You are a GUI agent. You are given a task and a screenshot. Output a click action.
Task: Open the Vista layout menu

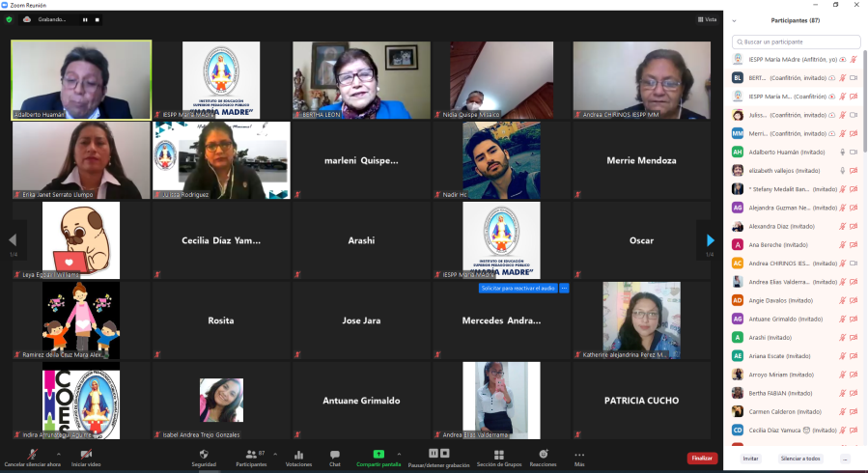pos(708,19)
